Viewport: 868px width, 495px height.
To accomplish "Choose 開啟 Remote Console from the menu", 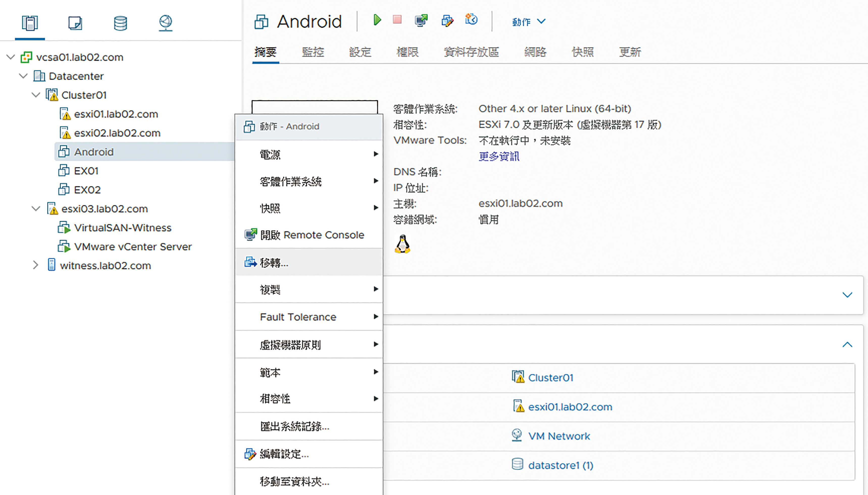I will (309, 234).
